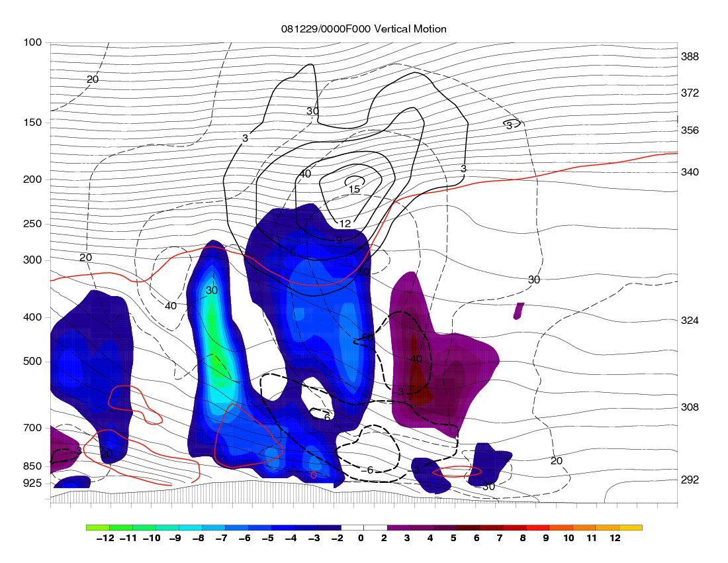Click the 925 pressure level axis label
The height and width of the screenshot is (563, 728).
[32, 484]
